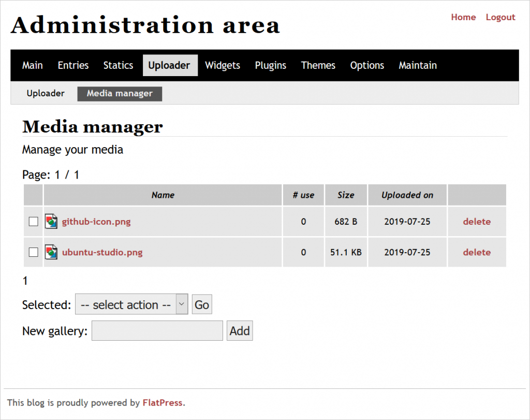The width and height of the screenshot is (530, 420).
Task: Switch to the Uploader sub-tab
Action: (45, 94)
